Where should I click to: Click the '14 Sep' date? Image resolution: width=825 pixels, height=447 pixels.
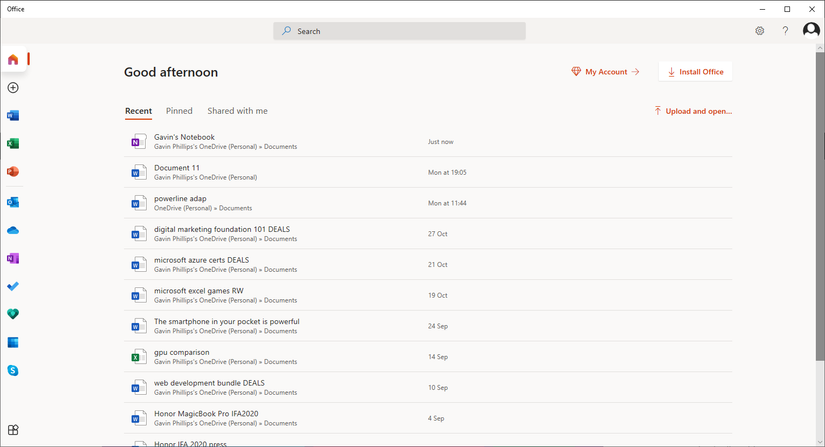tap(438, 357)
